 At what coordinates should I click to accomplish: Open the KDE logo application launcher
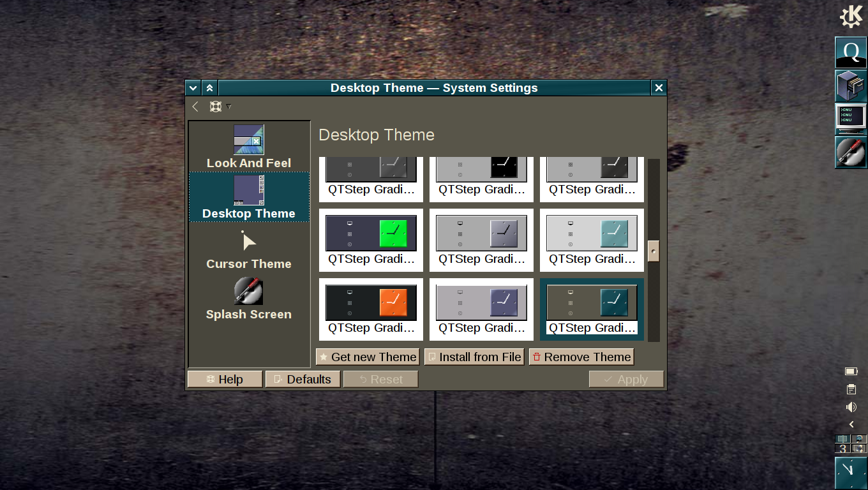851,16
